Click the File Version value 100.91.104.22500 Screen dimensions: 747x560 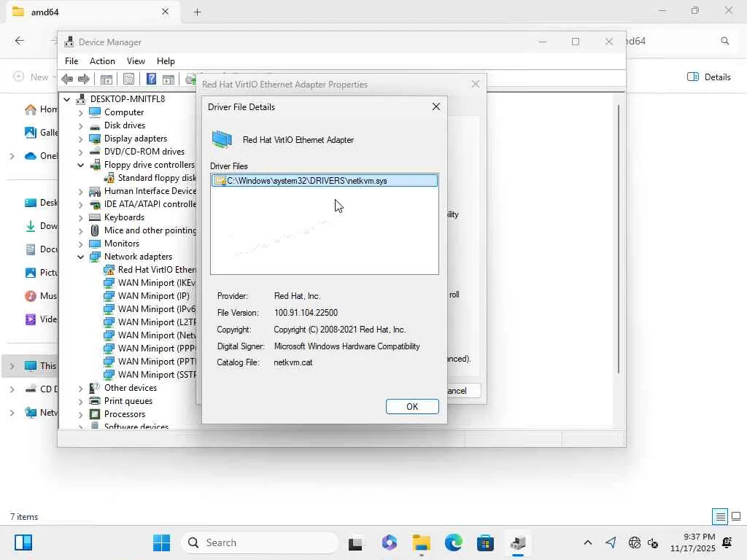[x=306, y=313]
